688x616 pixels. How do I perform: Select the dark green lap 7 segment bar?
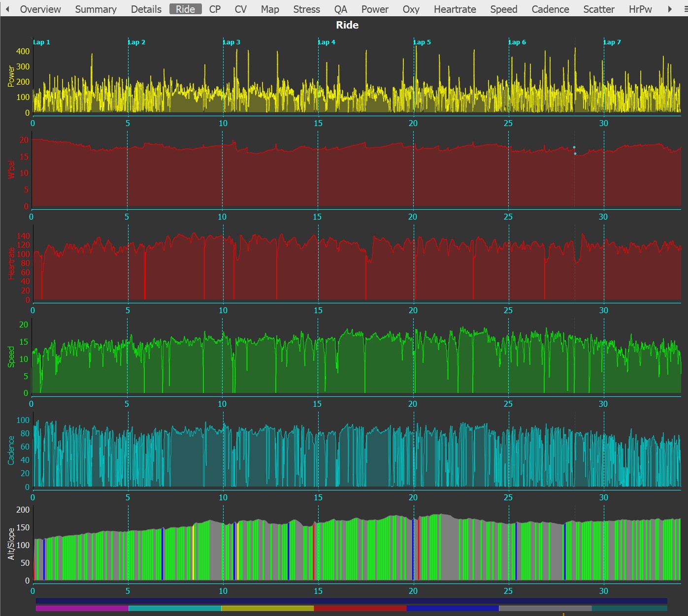(x=629, y=609)
